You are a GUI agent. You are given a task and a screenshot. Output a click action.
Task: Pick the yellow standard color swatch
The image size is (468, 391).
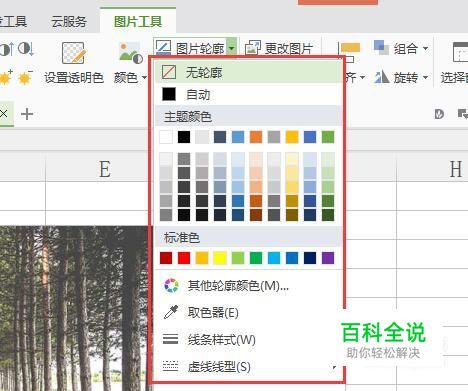pos(220,258)
